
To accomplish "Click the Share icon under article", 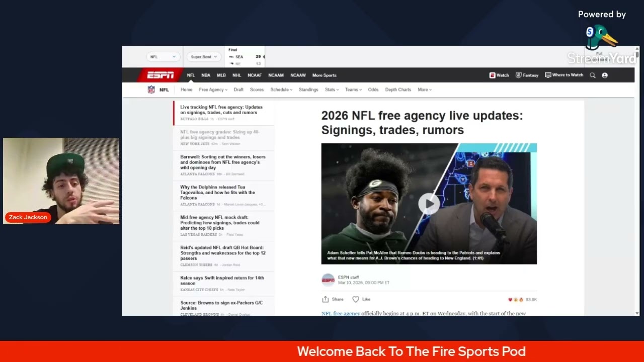I will click(x=325, y=299).
